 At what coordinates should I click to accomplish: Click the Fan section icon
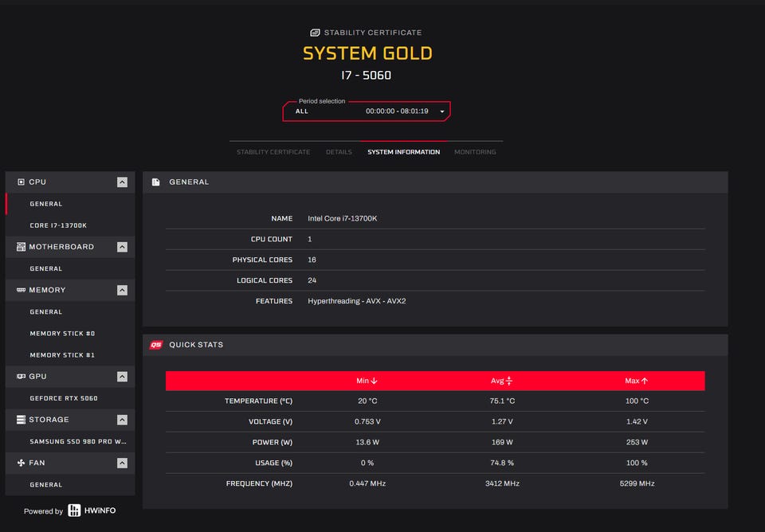coord(21,463)
